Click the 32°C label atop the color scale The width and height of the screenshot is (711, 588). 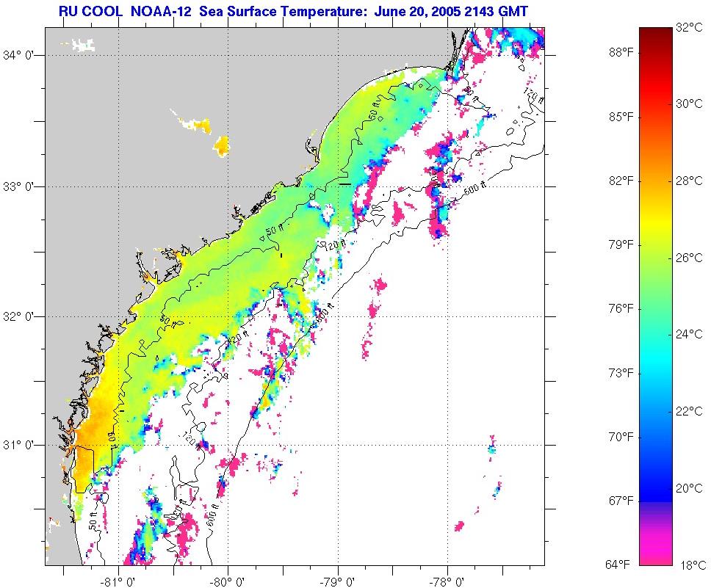click(x=688, y=28)
